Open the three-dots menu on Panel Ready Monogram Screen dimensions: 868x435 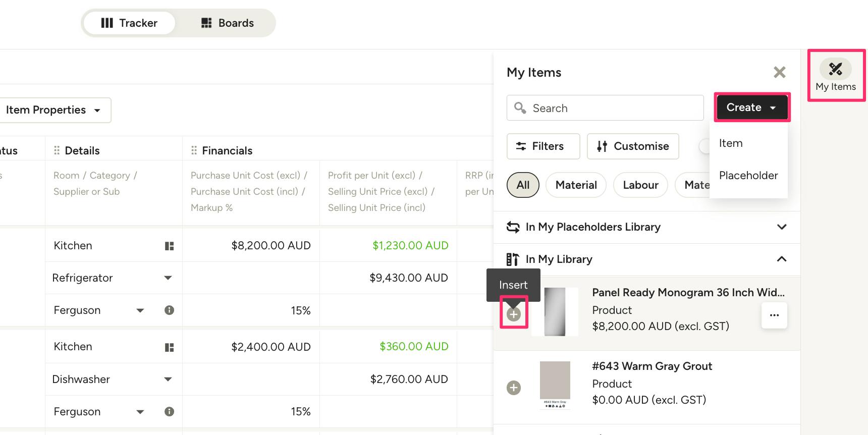(774, 315)
